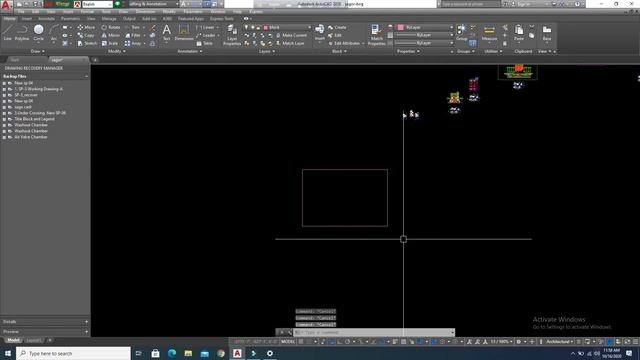Open the Annotate ribbon tab
Screen dimensions: 640x360
click(47, 18)
